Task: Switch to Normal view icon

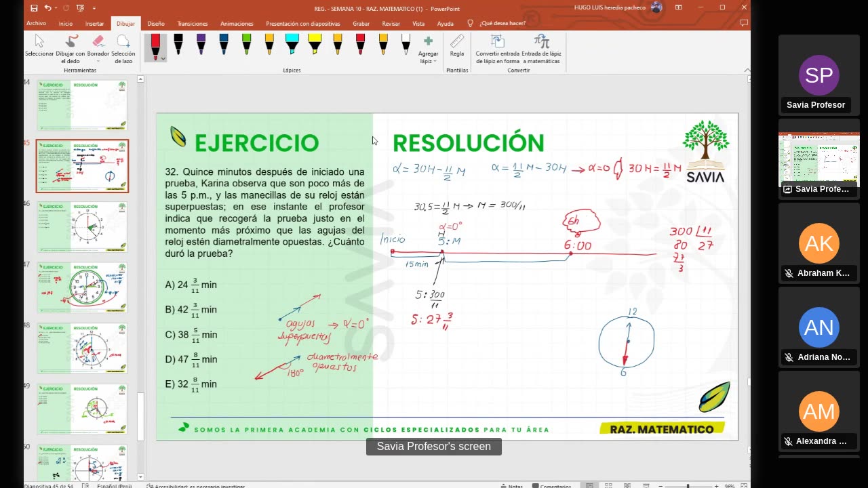Action: (x=591, y=485)
